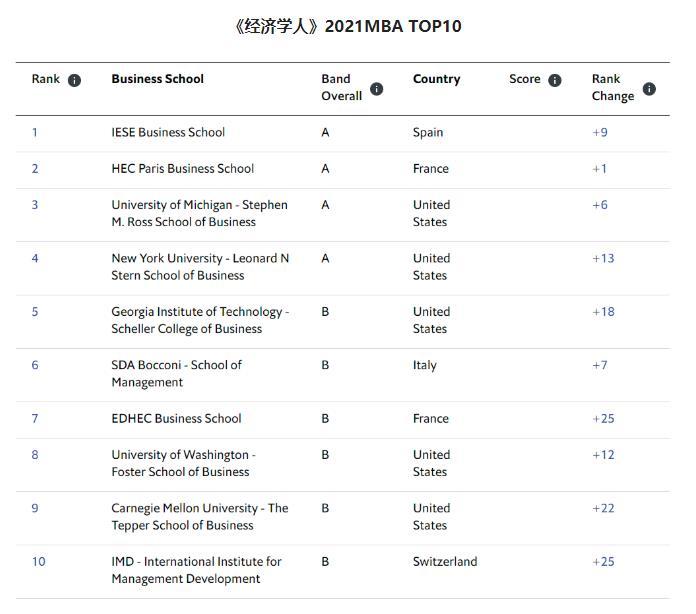Select University of Washington Foster school name
The image size is (696, 614).
[184, 463]
